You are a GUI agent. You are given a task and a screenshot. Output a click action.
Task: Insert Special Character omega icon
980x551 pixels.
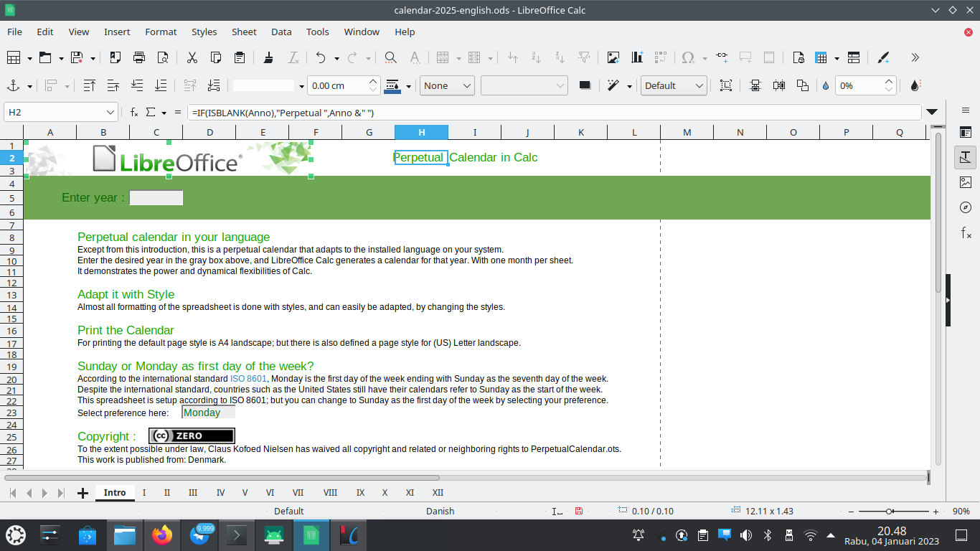pyautogui.click(x=688, y=57)
